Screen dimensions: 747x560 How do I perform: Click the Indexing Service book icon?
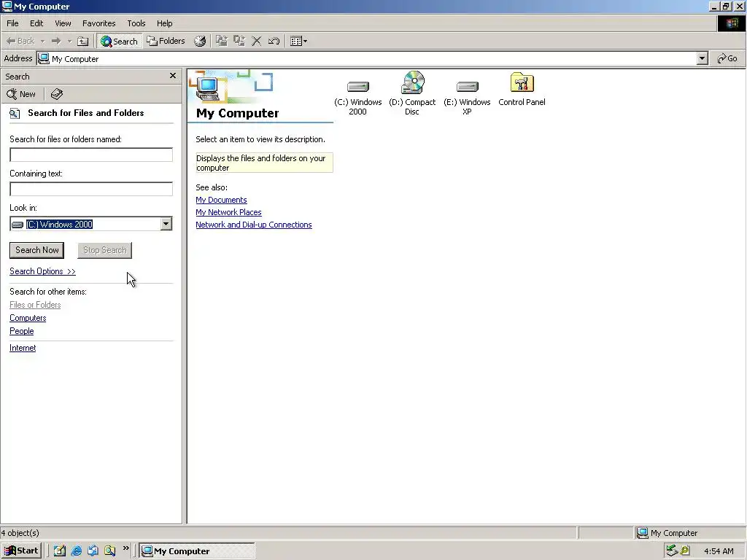(57, 94)
